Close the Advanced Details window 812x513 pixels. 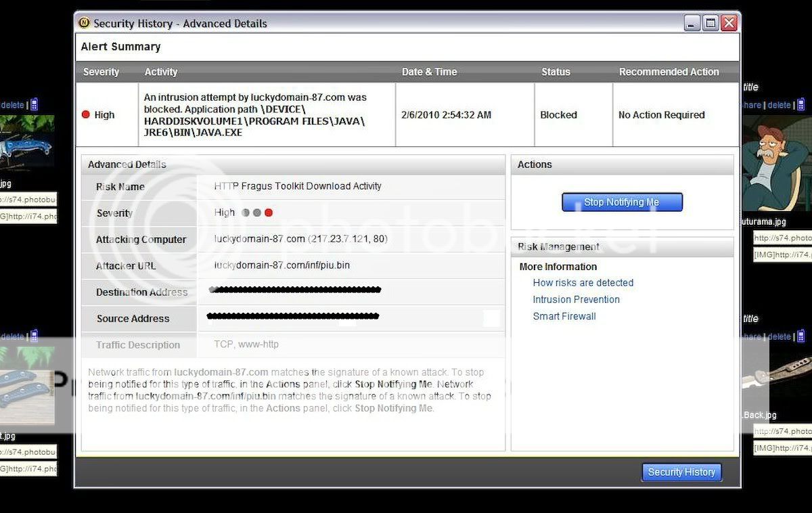(x=729, y=24)
